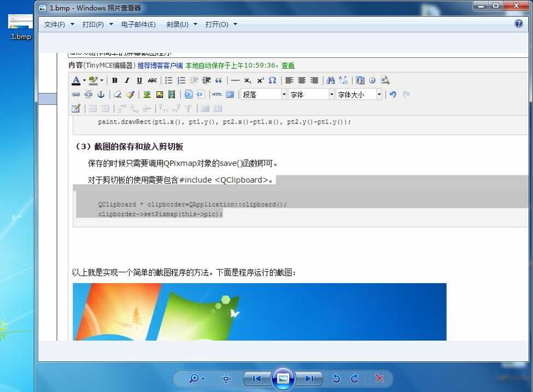Rotate the picture counterclockwise
533x392 pixels.
click(336, 378)
